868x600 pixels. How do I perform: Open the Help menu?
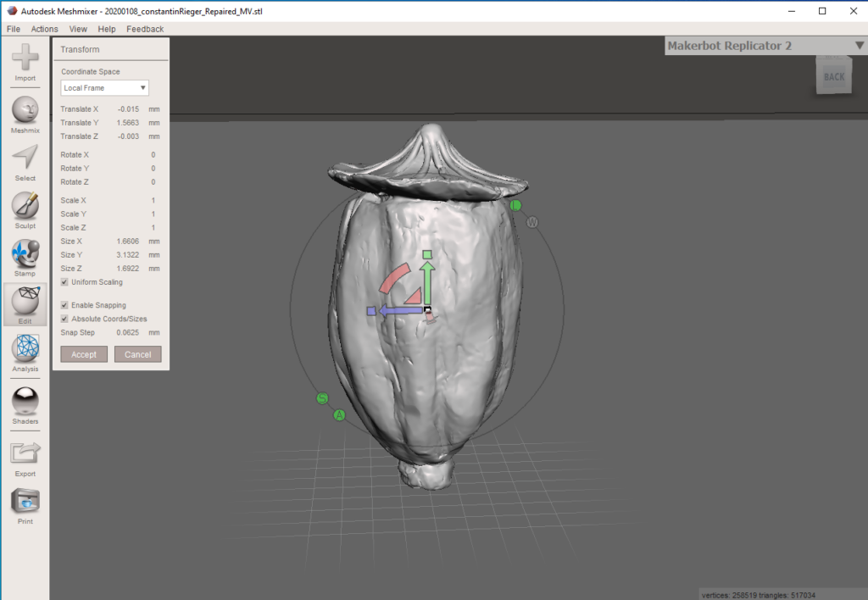point(107,29)
